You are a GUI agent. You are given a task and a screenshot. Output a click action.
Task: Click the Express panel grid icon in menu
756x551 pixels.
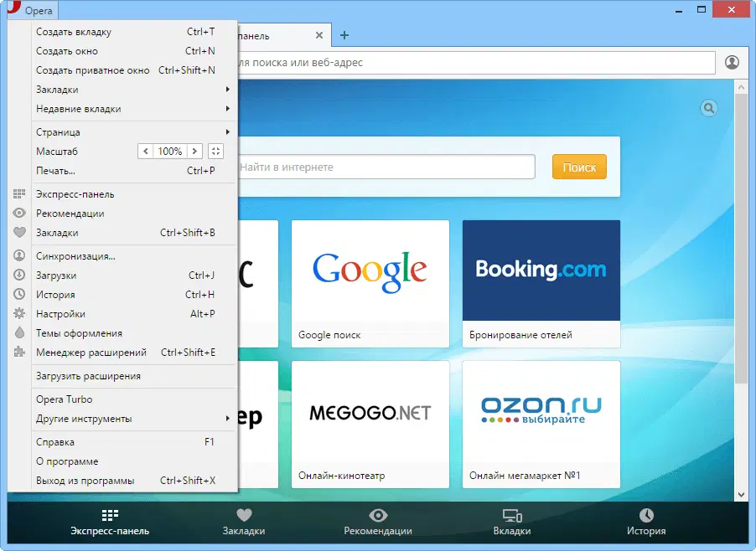click(19, 194)
